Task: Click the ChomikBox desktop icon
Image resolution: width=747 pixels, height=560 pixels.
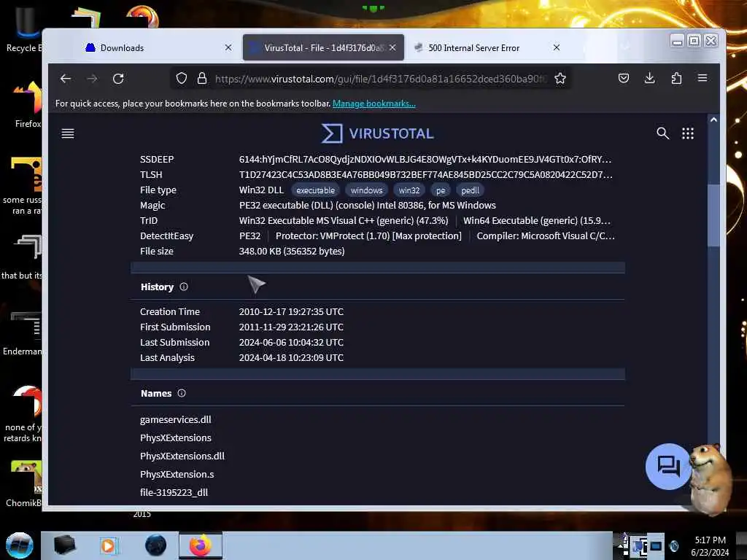Action: (x=24, y=483)
